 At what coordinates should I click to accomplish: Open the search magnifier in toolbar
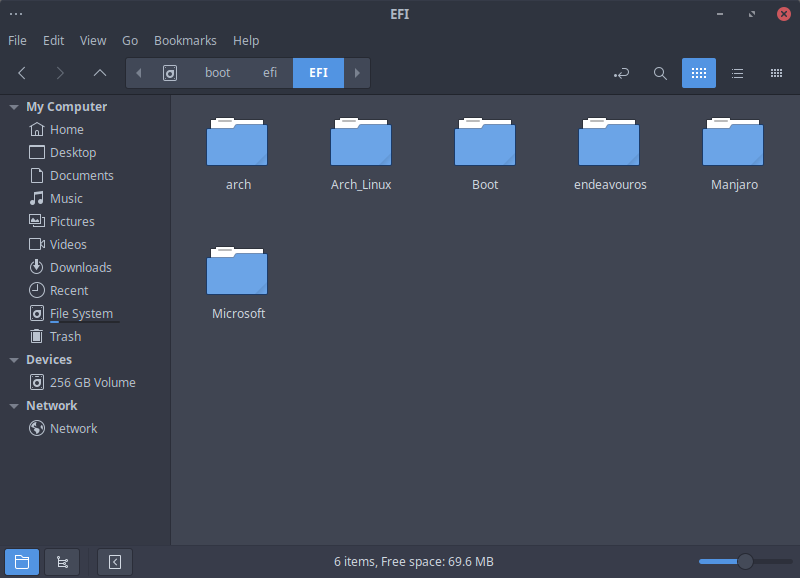coord(660,73)
